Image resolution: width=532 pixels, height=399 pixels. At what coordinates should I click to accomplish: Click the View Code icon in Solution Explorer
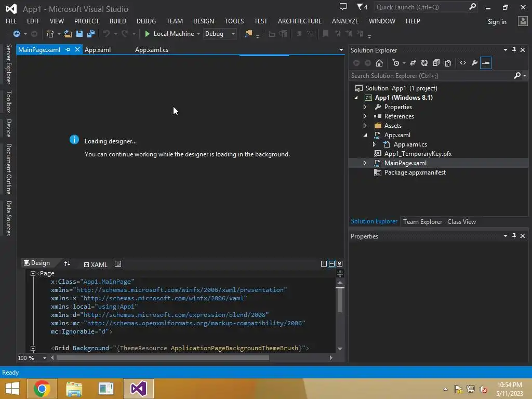tap(463, 63)
